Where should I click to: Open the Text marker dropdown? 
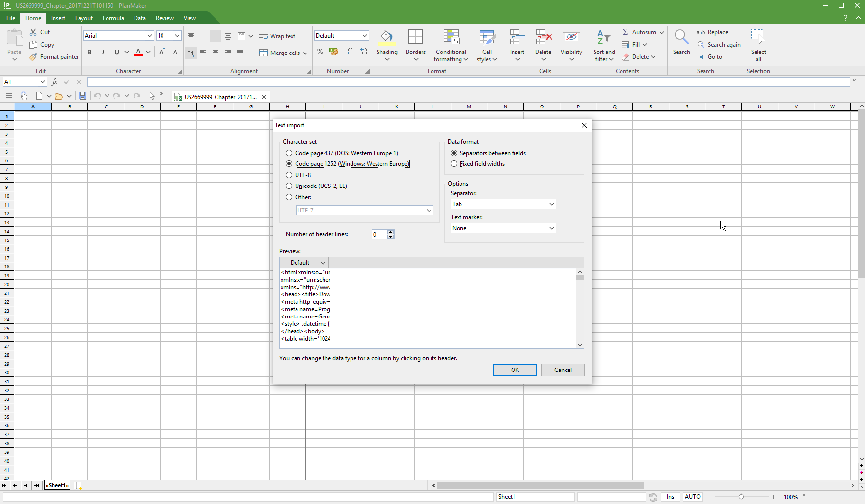coord(503,228)
